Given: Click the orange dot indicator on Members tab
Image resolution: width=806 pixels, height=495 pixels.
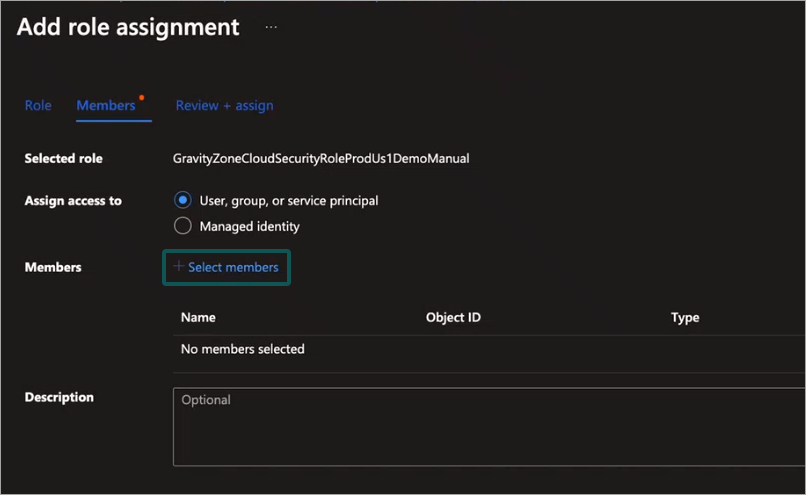Looking at the screenshot, I should (x=142, y=98).
